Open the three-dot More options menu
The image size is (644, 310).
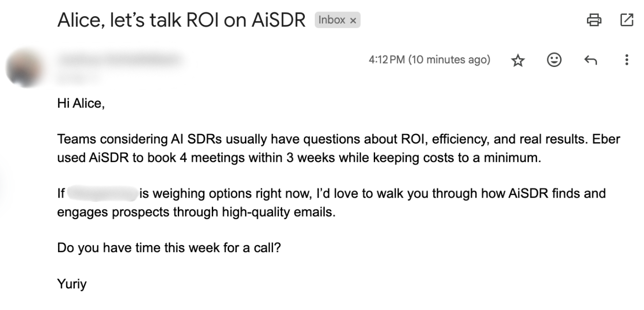tap(626, 60)
